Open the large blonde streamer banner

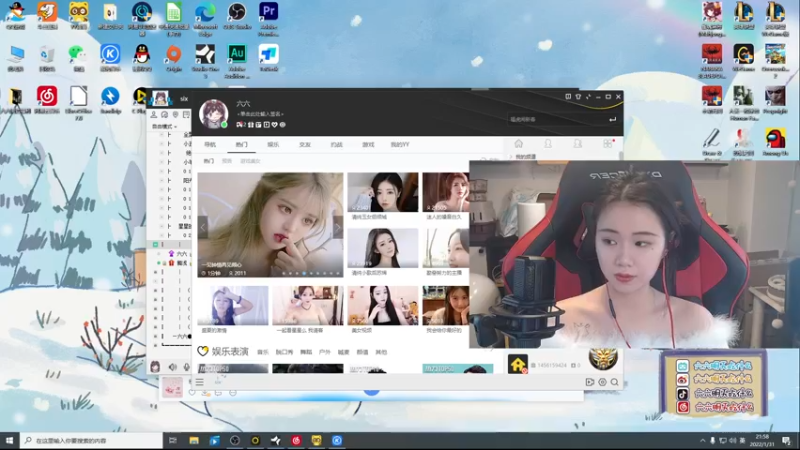(270, 224)
